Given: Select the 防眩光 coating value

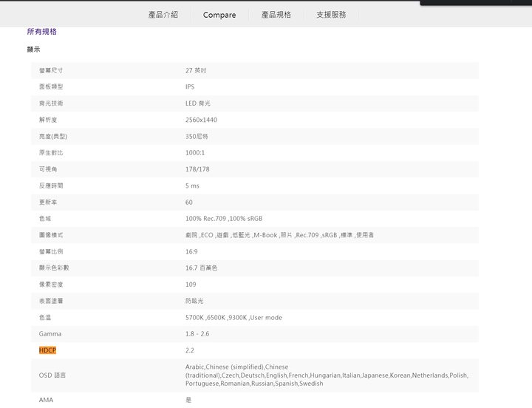Looking at the screenshot, I should 194,301.
